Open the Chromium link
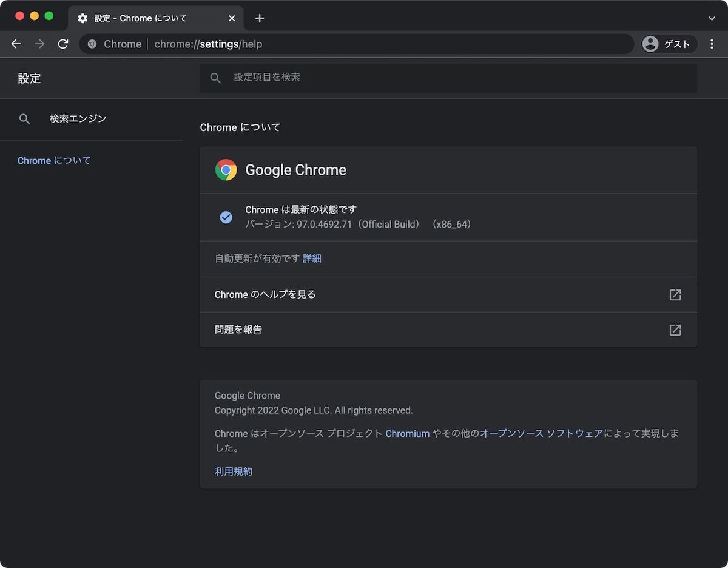 pyautogui.click(x=408, y=434)
